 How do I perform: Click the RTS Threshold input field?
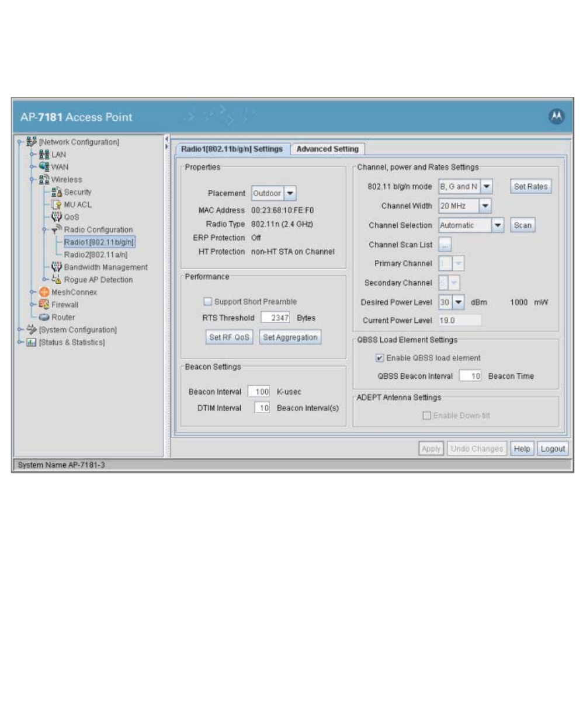coord(276,318)
